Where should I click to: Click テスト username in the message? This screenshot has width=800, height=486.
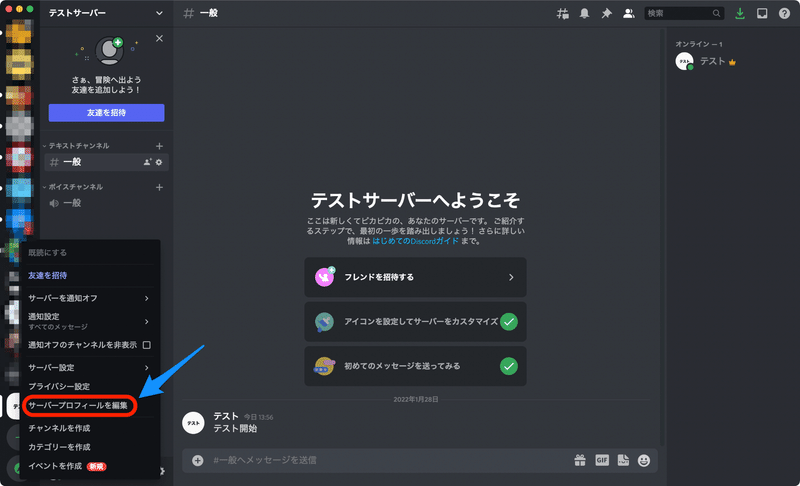[x=226, y=416]
